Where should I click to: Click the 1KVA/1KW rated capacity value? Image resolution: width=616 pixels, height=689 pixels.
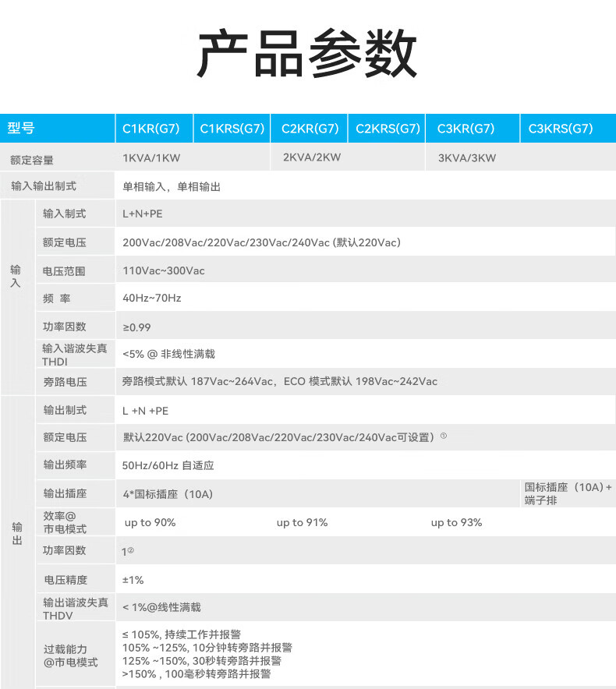coord(151,158)
